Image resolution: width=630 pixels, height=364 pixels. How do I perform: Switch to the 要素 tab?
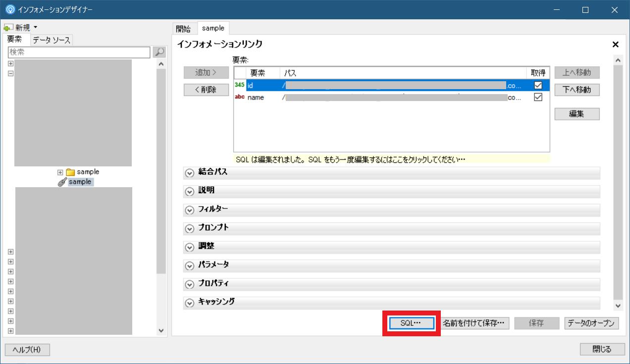14,40
